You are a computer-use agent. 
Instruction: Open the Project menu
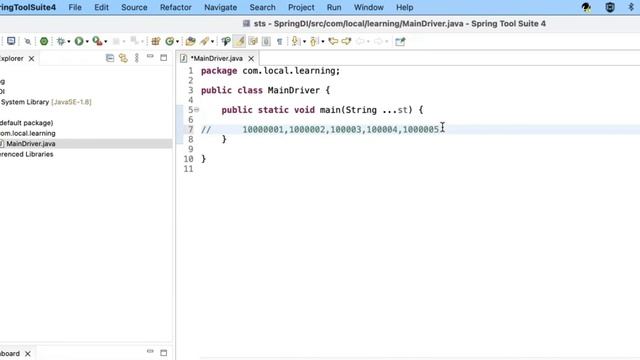pyautogui.click(x=301, y=7)
